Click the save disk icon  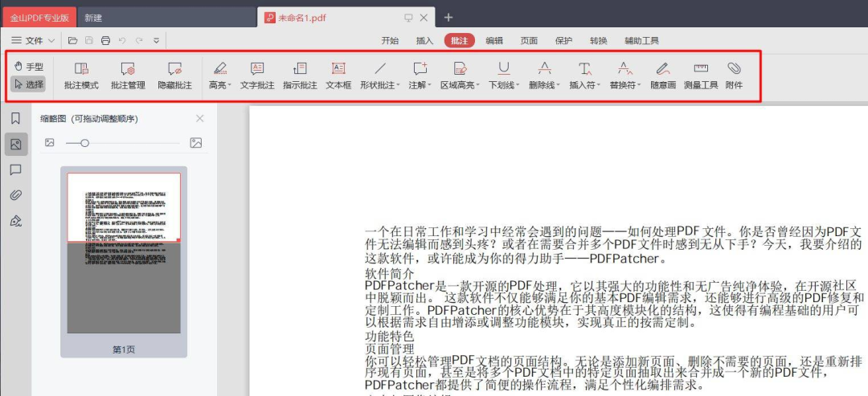pos(88,40)
